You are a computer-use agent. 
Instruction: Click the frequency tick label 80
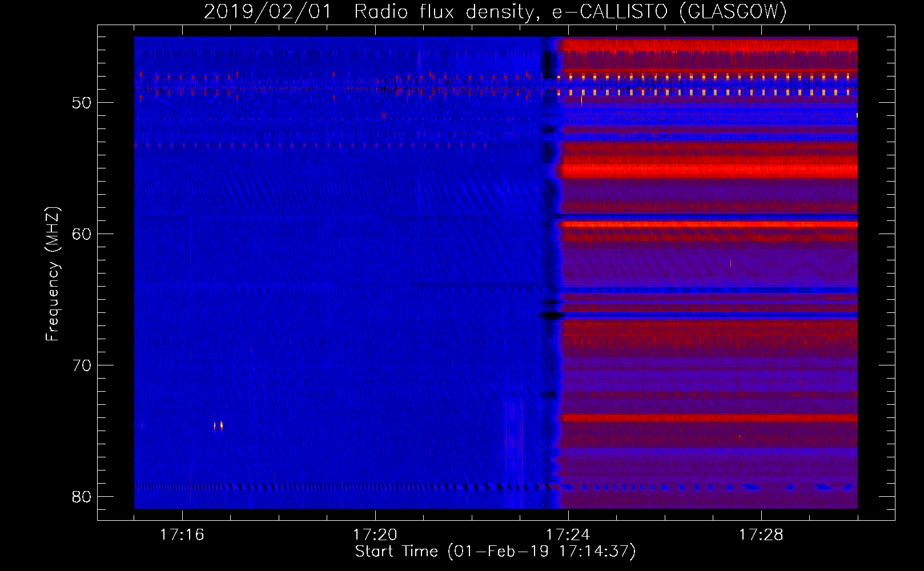click(x=82, y=497)
